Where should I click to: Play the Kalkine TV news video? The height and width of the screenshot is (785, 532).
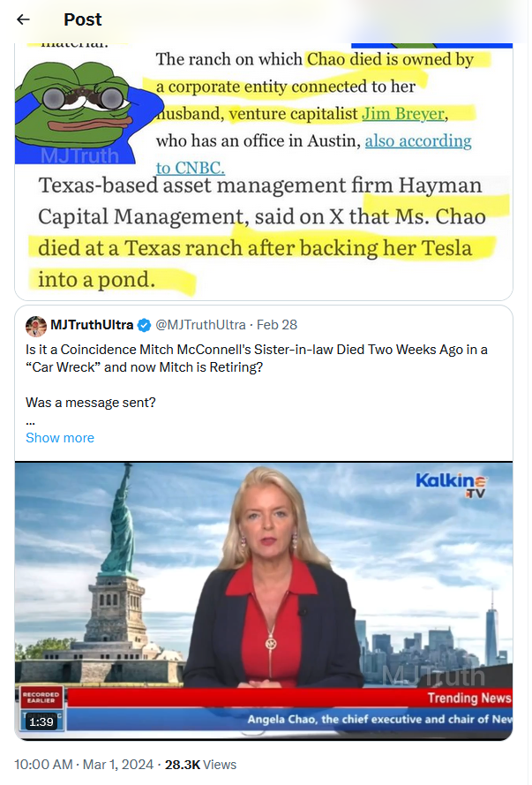(264, 600)
